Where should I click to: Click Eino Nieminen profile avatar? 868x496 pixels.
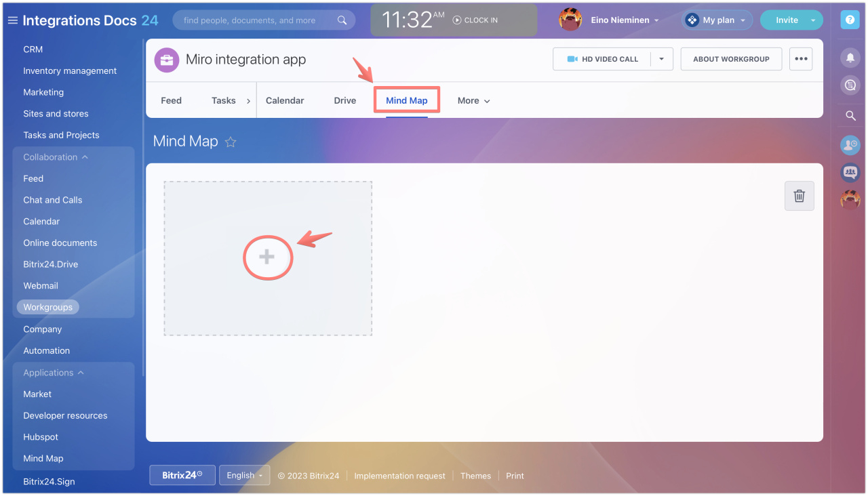[x=570, y=20]
